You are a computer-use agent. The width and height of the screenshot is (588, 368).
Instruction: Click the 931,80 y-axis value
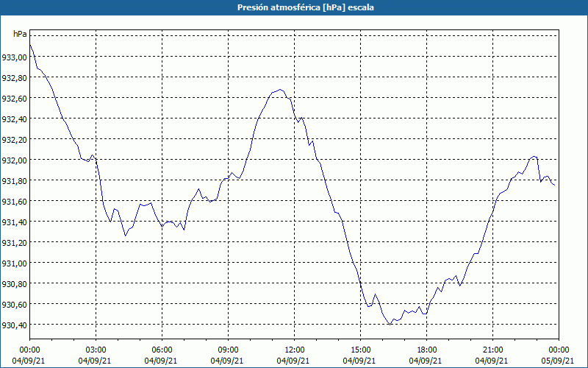[x=14, y=181]
